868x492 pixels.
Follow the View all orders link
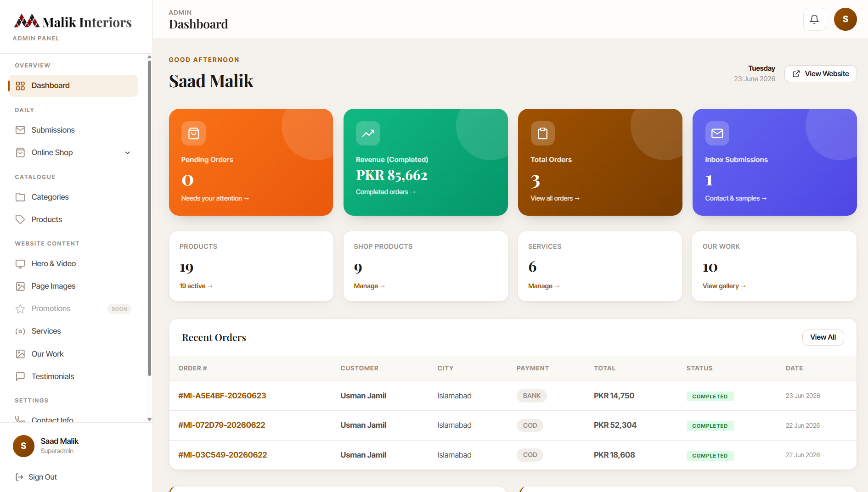pyautogui.click(x=555, y=198)
